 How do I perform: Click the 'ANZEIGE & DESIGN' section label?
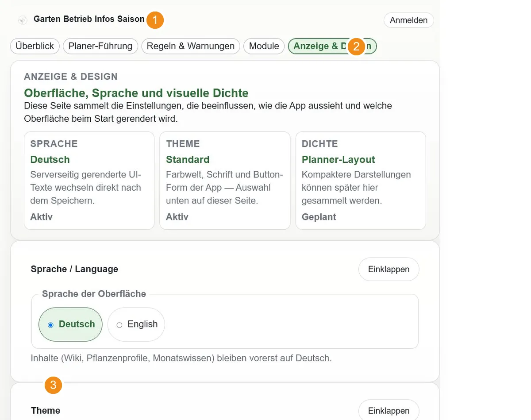pos(71,77)
